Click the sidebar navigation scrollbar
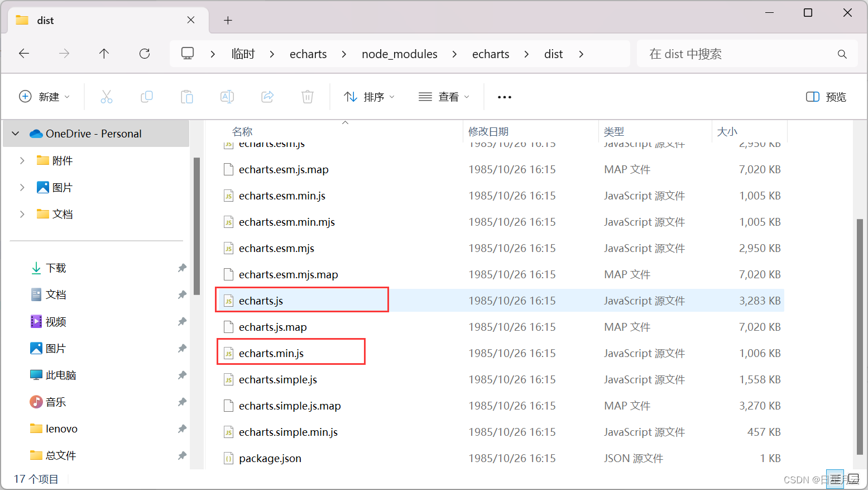The width and height of the screenshot is (868, 490). coord(196,226)
